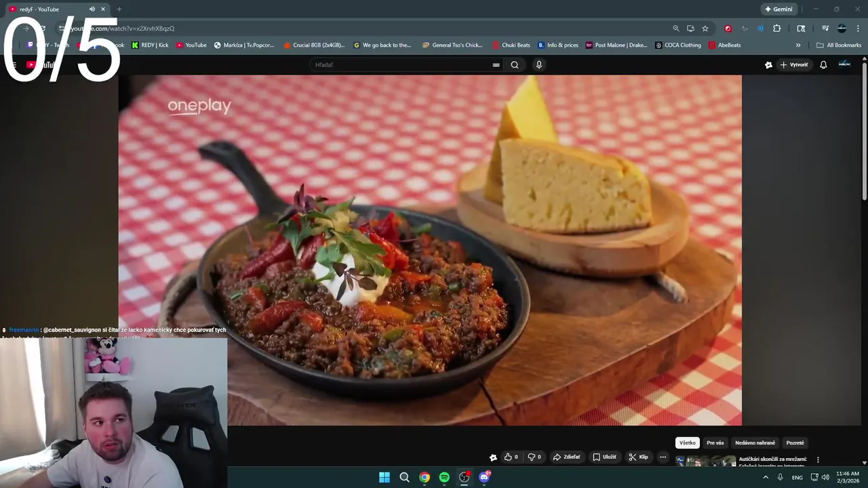Open the General Tso's Chick... bookmark

pos(452,45)
